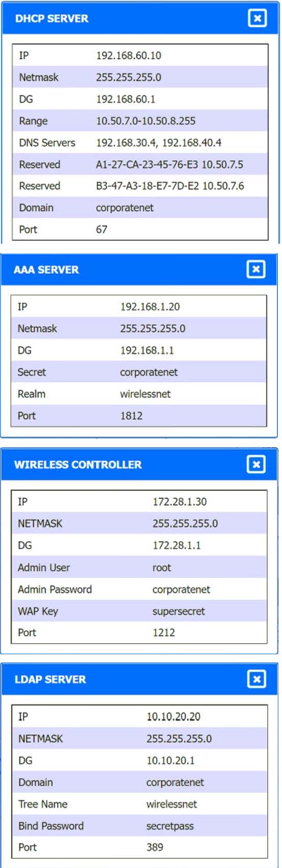Close the LDAP SERVER panel
282x868 pixels.
[x=257, y=679]
